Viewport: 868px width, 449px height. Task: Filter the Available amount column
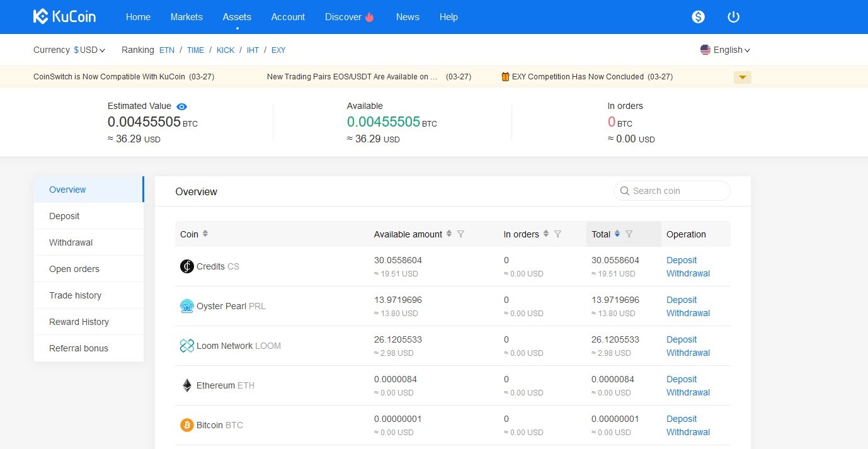pos(460,234)
